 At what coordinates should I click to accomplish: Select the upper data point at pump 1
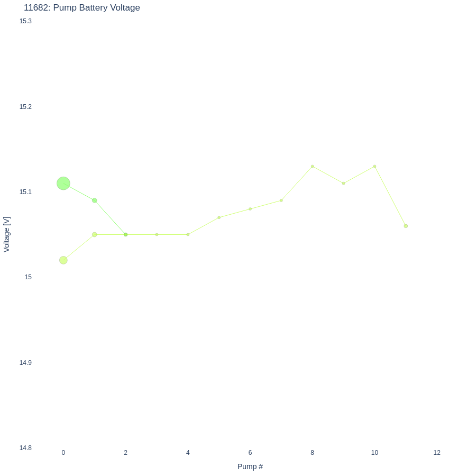coord(95,200)
